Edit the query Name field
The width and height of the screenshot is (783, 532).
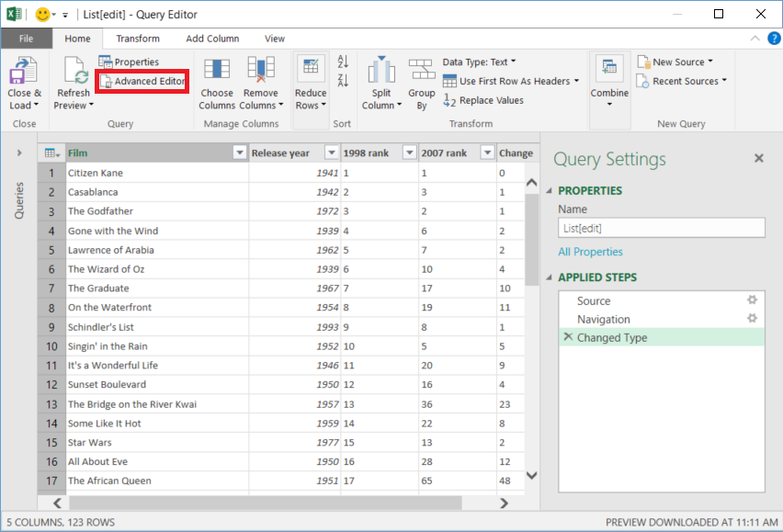pyautogui.click(x=661, y=227)
